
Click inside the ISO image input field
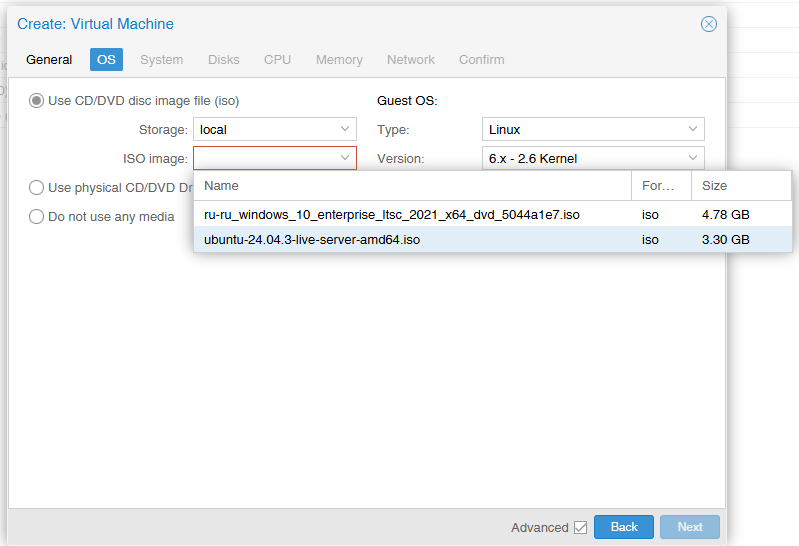point(265,158)
